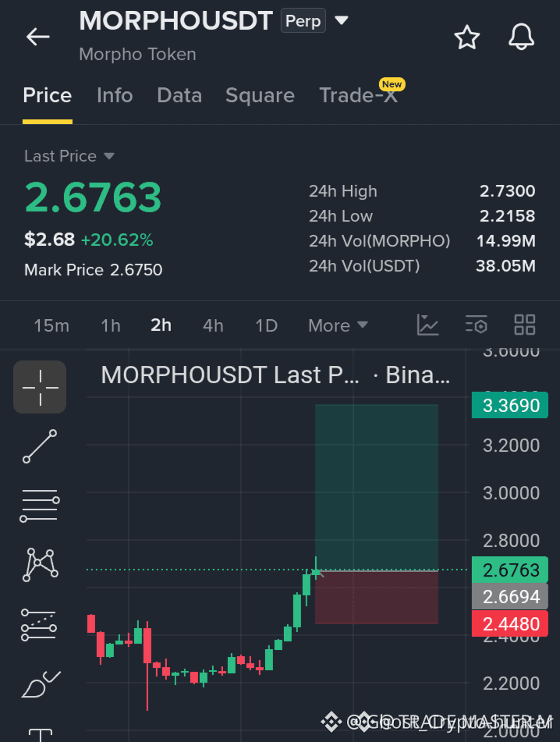
Task: Click the 2.8000 price axis label
Action: click(512, 541)
